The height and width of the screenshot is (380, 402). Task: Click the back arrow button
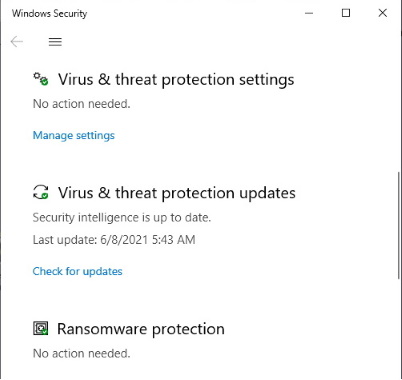[17, 42]
